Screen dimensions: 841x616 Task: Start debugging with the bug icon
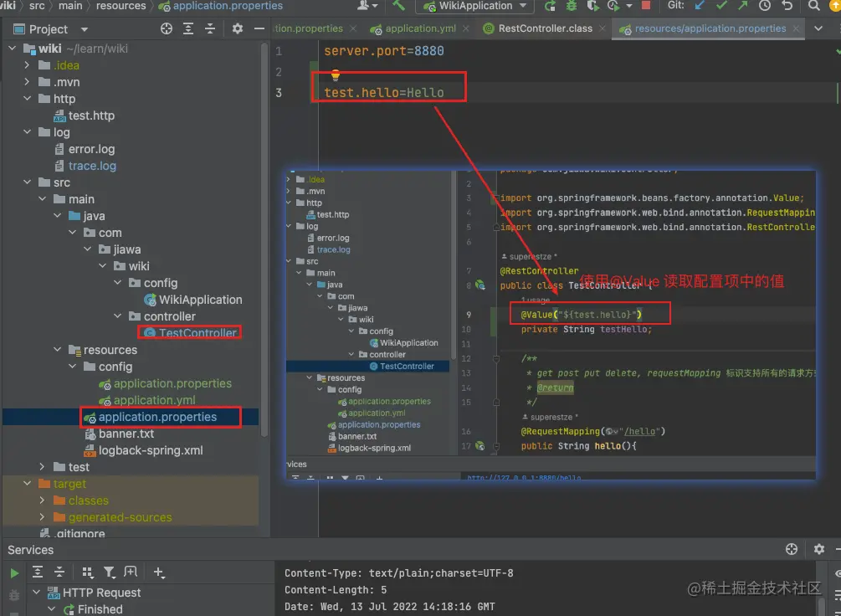[572, 6]
